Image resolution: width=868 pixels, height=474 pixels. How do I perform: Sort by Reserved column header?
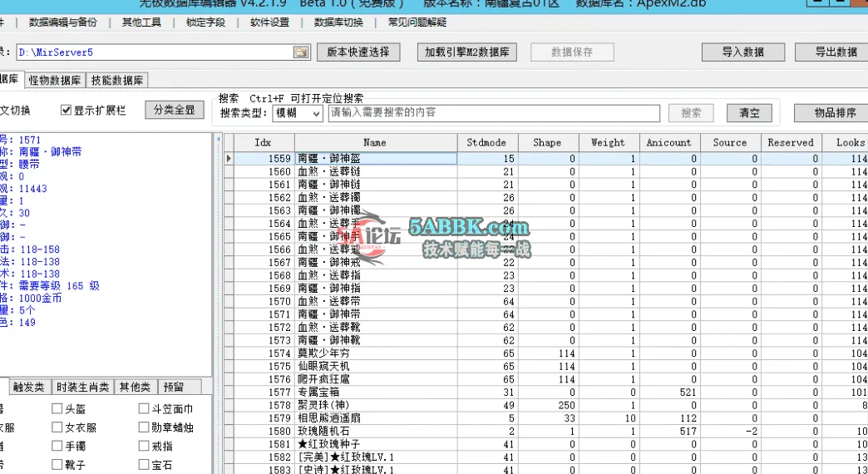(x=792, y=143)
